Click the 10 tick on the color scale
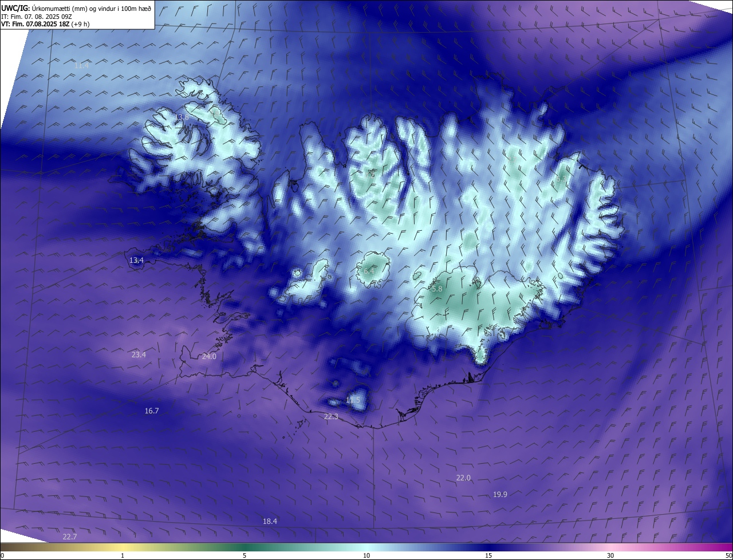733x560 pixels. tap(366, 555)
